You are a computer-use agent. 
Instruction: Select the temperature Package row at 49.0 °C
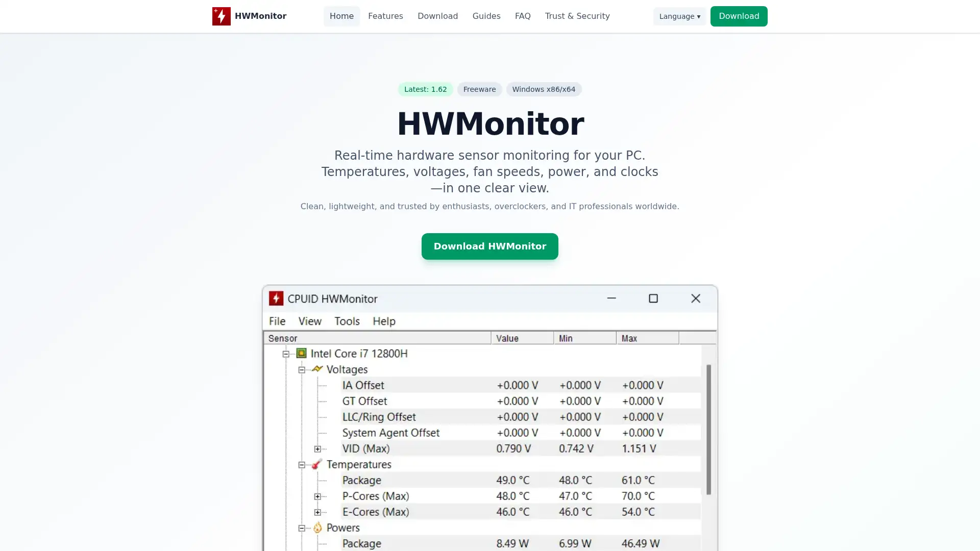(x=521, y=480)
